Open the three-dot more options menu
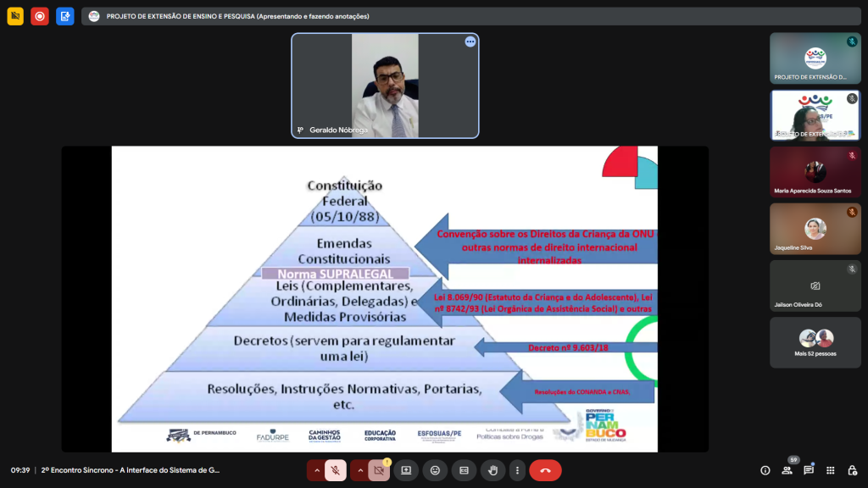The image size is (868, 488). point(516,470)
